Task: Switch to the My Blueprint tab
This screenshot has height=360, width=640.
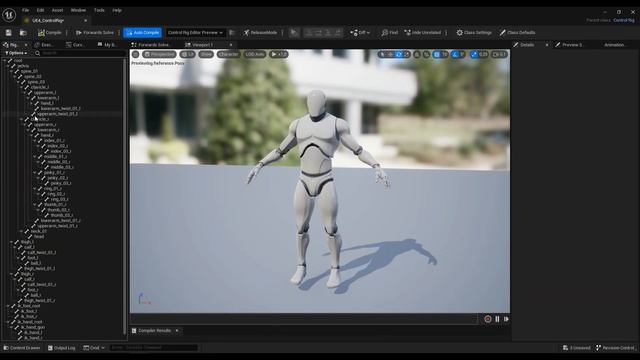Action: click(107, 45)
